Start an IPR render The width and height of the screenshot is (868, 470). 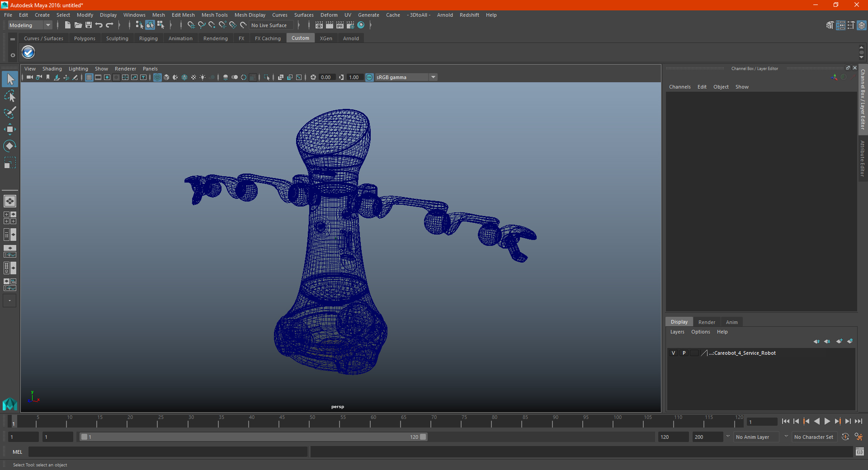pyautogui.click(x=340, y=25)
